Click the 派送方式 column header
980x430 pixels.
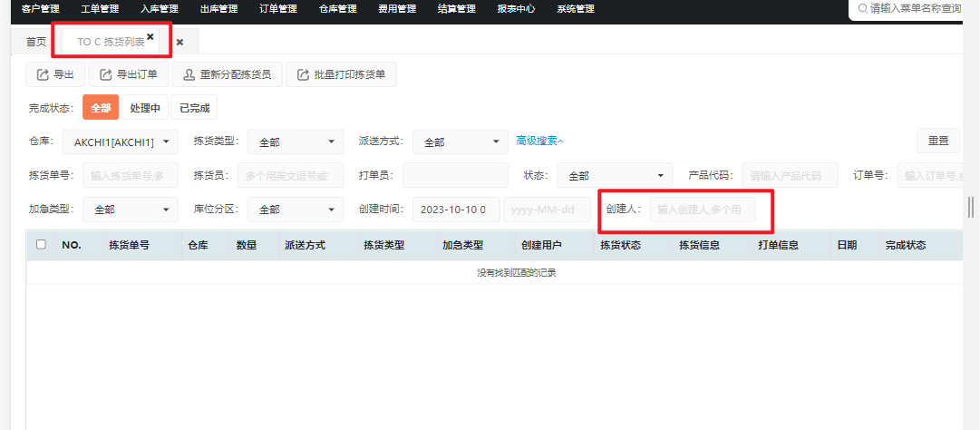[x=305, y=245]
